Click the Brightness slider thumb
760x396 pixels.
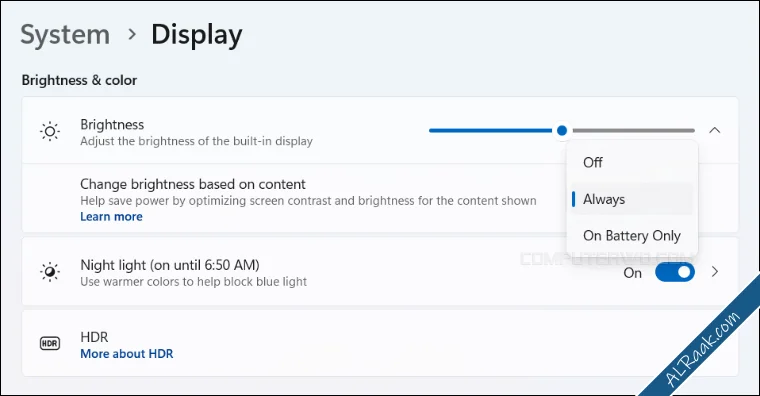tap(562, 130)
